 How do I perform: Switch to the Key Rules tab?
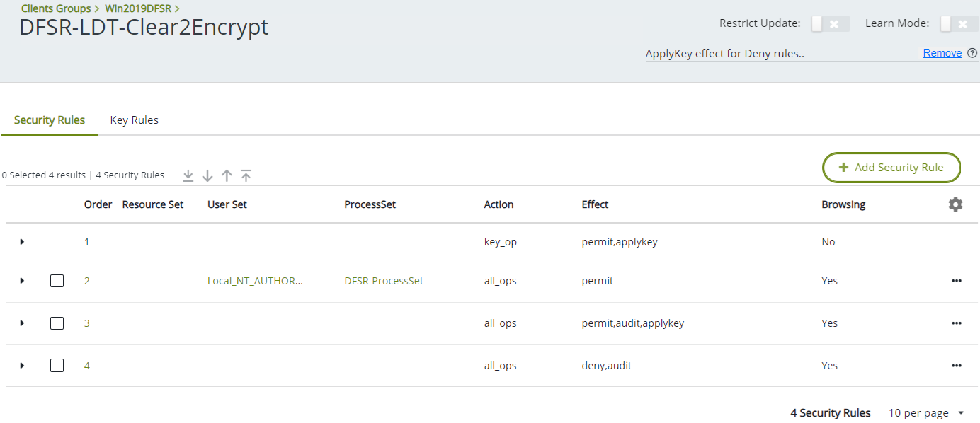(134, 120)
